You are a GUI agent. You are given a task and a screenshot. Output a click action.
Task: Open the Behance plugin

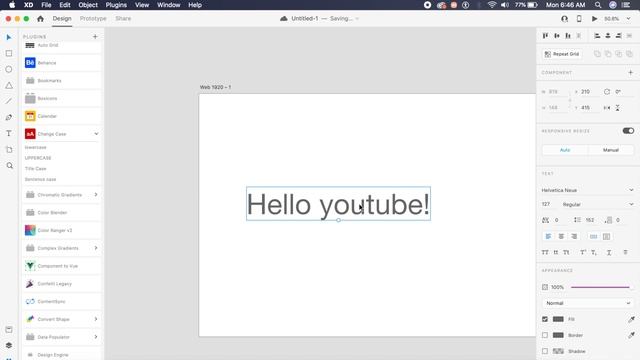pos(62,63)
